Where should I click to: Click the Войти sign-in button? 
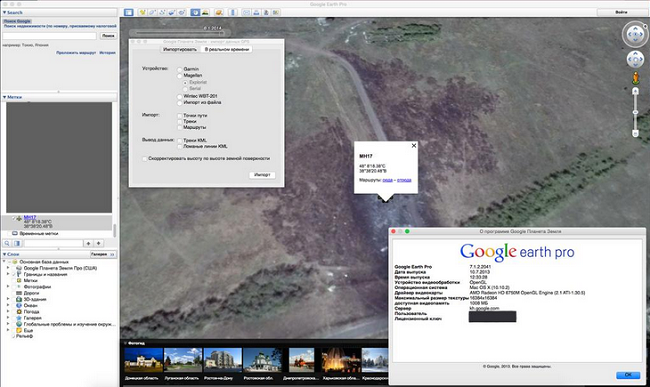coord(621,12)
